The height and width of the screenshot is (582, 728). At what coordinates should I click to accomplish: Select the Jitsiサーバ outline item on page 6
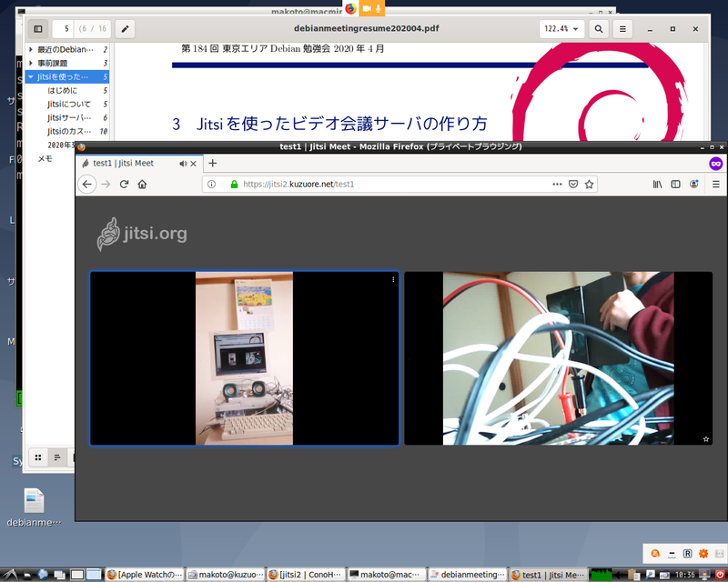[69, 117]
